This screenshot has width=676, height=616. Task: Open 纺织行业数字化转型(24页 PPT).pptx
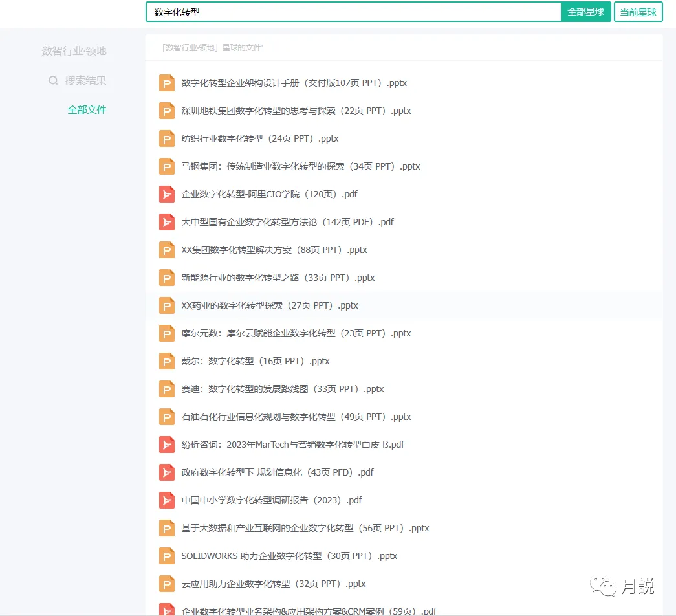click(260, 138)
